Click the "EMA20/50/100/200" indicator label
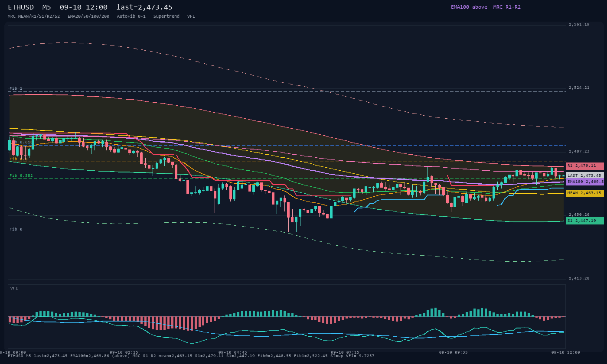The image size is (607, 364). (88, 16)
